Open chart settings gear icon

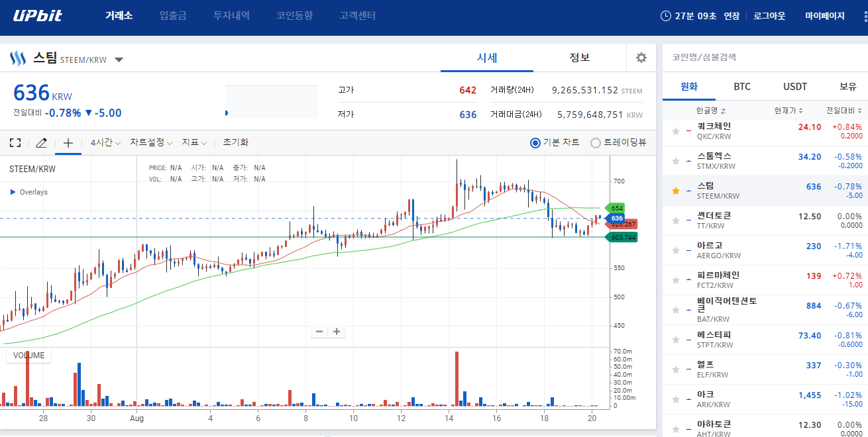tap(641, 58)
